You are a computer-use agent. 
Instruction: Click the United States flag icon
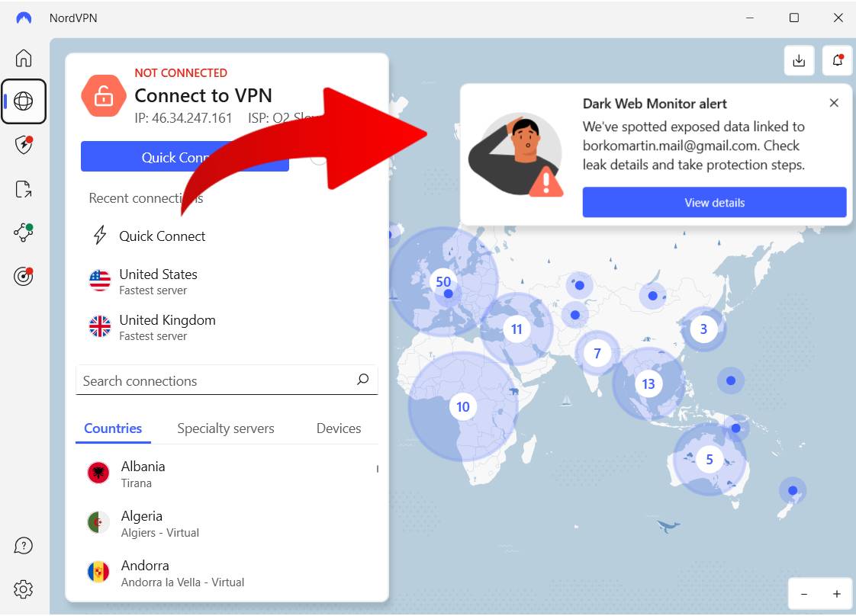click(x=100, y=281)
